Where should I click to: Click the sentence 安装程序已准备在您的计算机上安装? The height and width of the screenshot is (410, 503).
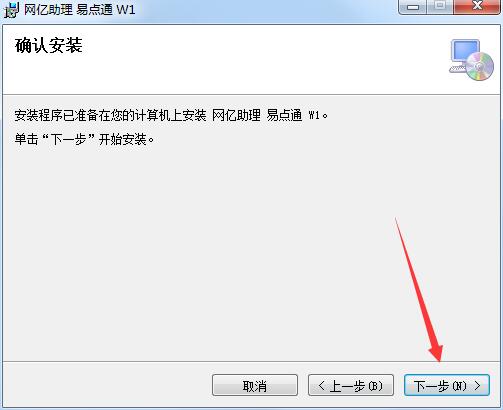[110, 116]
